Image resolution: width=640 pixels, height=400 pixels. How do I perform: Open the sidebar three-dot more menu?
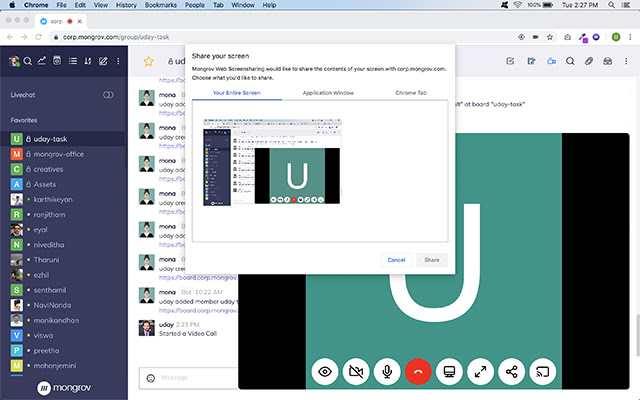[118, 61]
